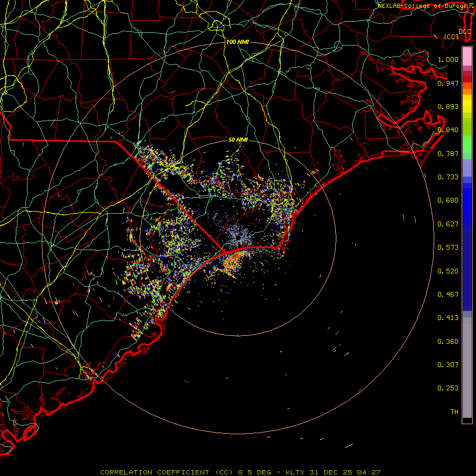Select the 0.627 scale value
This screenshot has height=476, width=476.
click(x=448, y=224)
